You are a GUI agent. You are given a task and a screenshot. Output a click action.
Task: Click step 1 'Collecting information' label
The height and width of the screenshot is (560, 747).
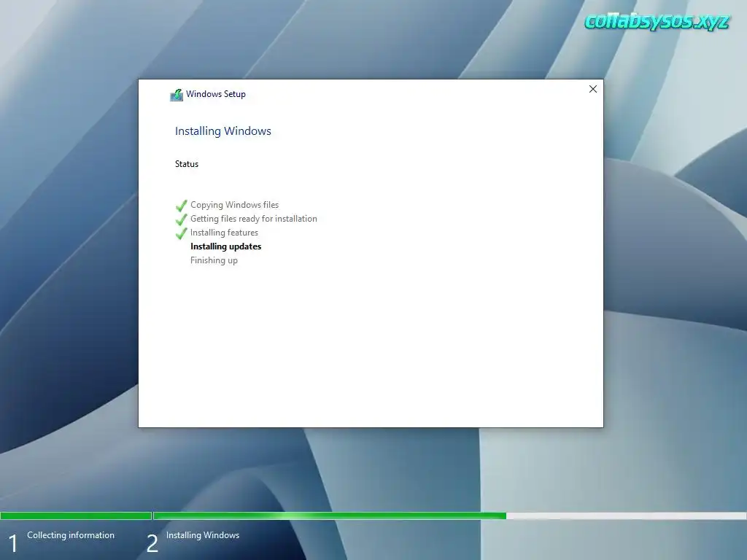71,535
